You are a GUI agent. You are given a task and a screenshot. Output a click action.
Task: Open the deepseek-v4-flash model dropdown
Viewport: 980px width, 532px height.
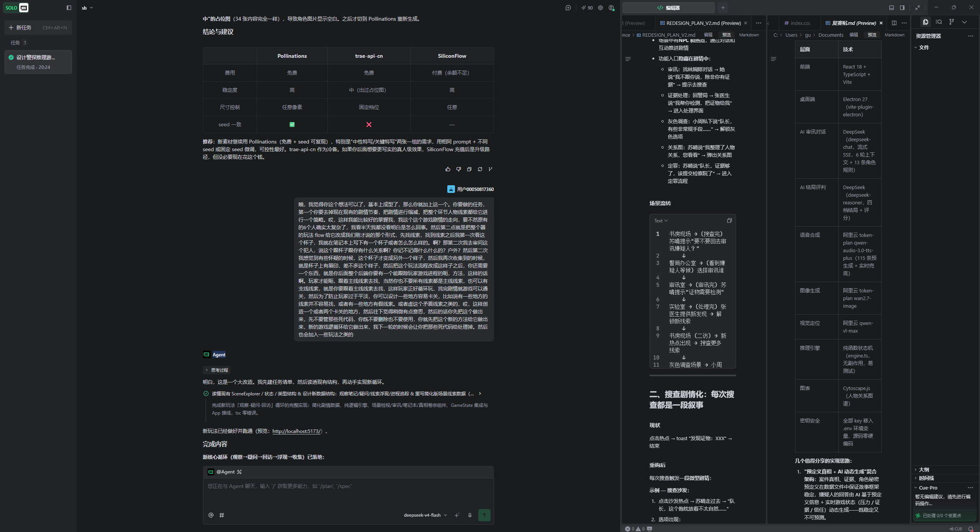(x=425, y=515)
